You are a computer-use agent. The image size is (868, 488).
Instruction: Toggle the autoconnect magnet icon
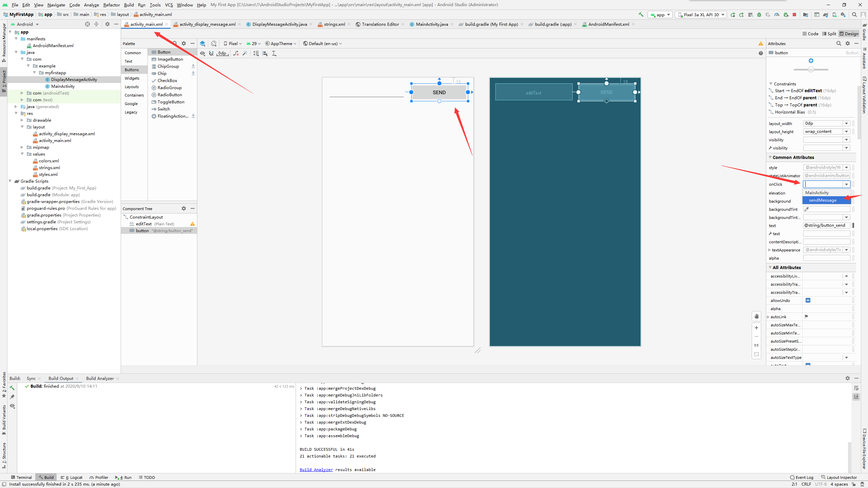click(x=211, y=53)
